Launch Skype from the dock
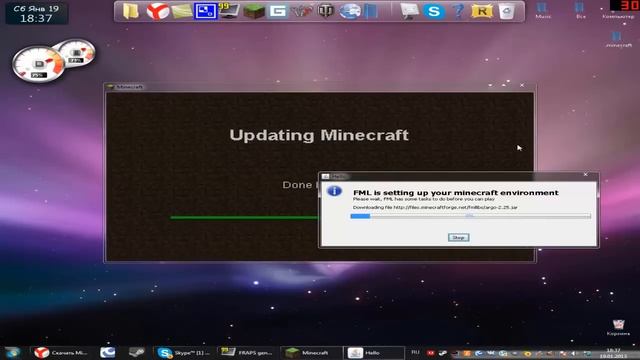The image size is (640, 360). point(433,11)
